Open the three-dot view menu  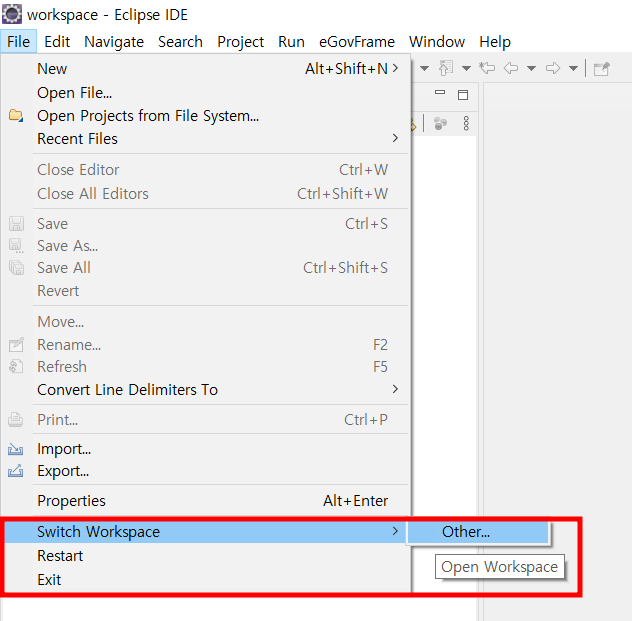pyautogui.click(x=466, y=123)
